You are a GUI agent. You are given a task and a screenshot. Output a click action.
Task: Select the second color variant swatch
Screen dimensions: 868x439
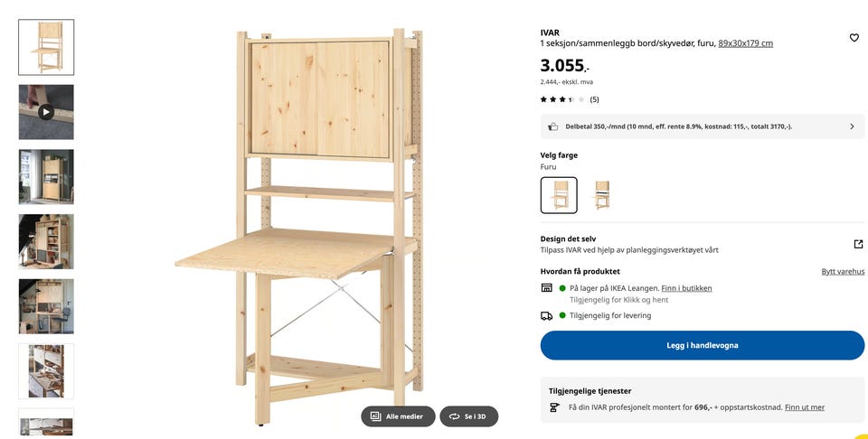pos(602,195)
